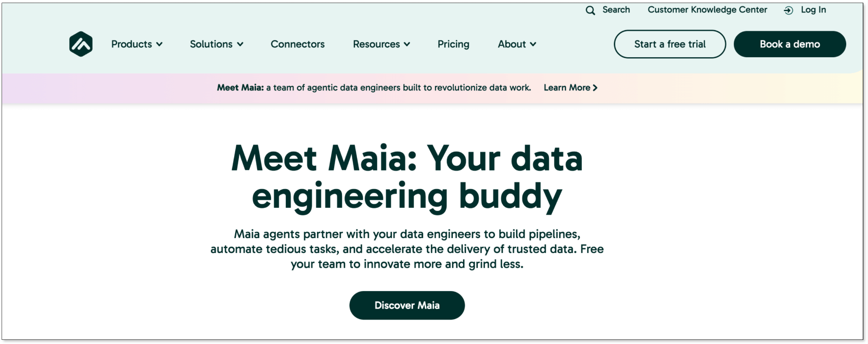The width and height of the screenshot is (868, 344).
Task: Click the search magnifier icon
Action: 590,10
